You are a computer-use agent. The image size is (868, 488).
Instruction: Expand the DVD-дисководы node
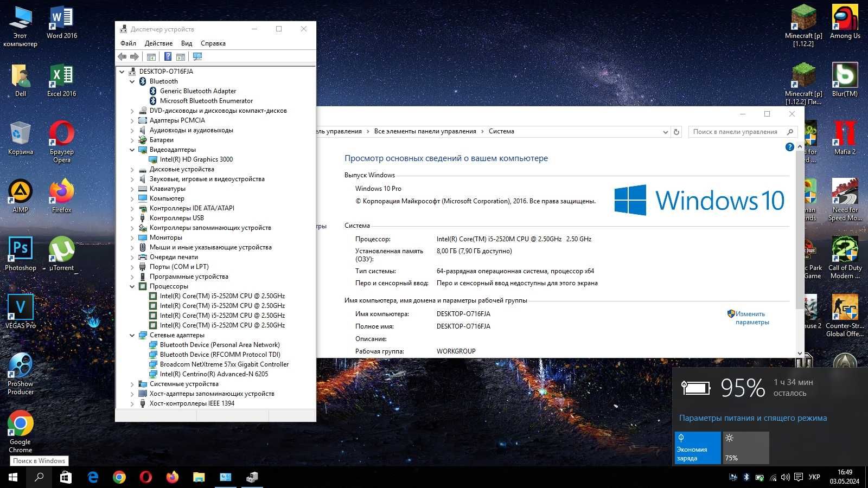point(132,111)
